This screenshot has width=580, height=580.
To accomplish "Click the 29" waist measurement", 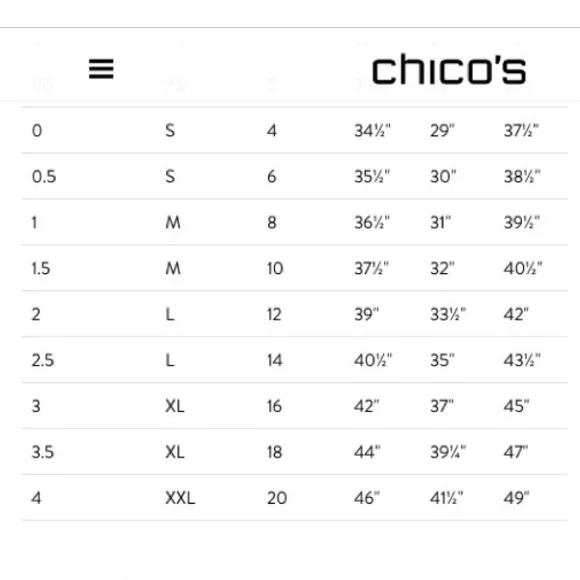I will pyautogui.click(x=442, y=131).
